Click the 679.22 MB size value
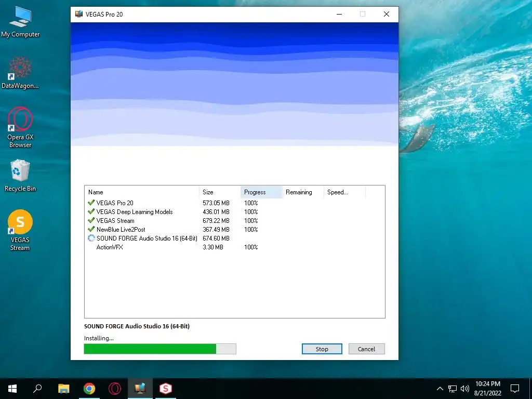The width and height of the screenshot is (532, 399). coord(216,220)
